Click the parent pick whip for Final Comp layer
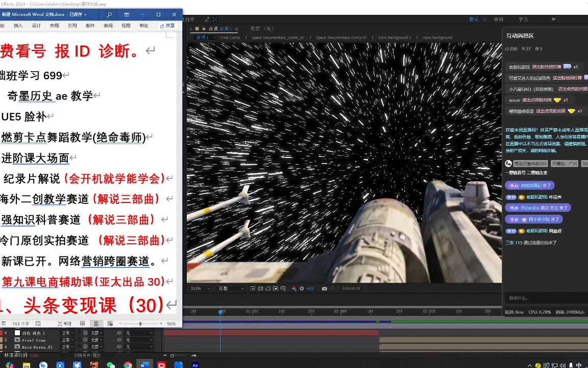 click(x=119, y=340)
